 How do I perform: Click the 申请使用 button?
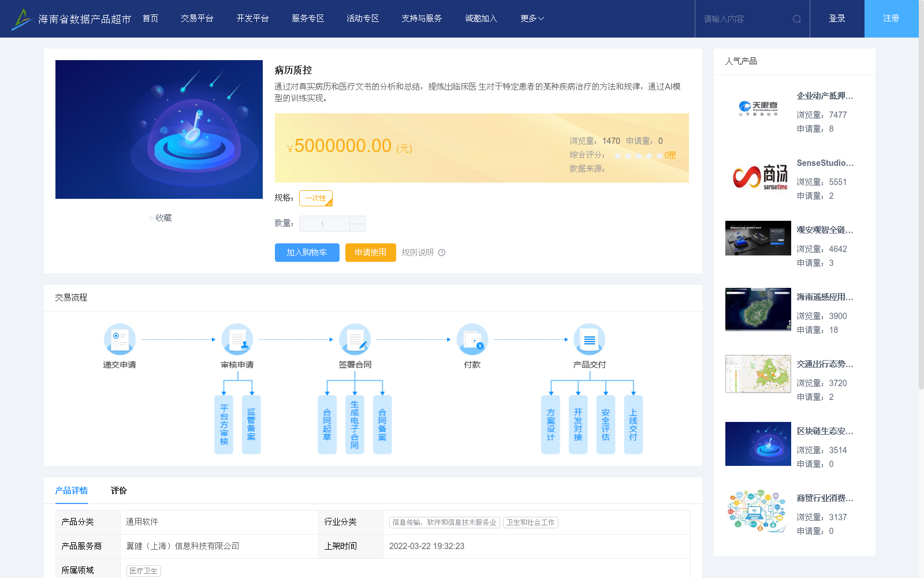click(x=370, y=253)
